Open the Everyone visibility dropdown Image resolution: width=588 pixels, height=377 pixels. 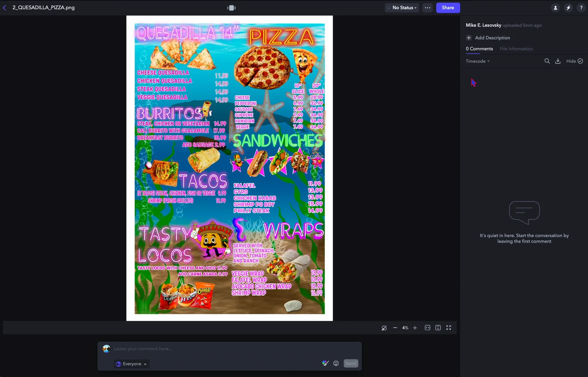(132, 364)
